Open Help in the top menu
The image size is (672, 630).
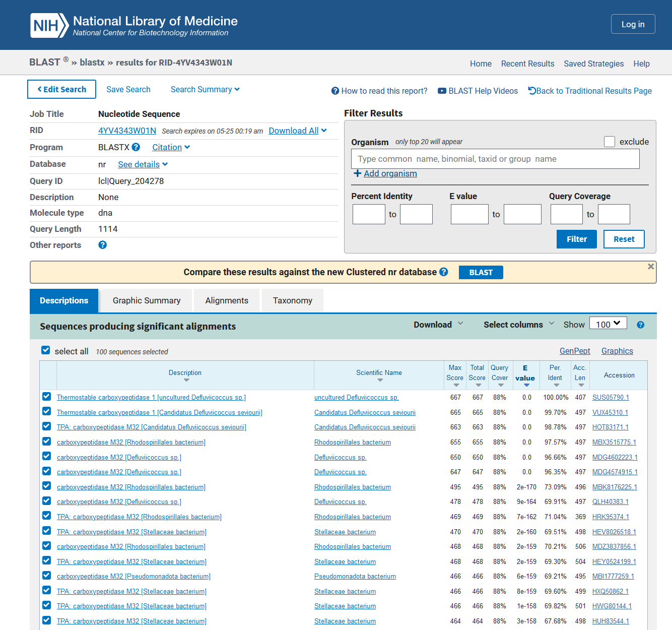641,64
